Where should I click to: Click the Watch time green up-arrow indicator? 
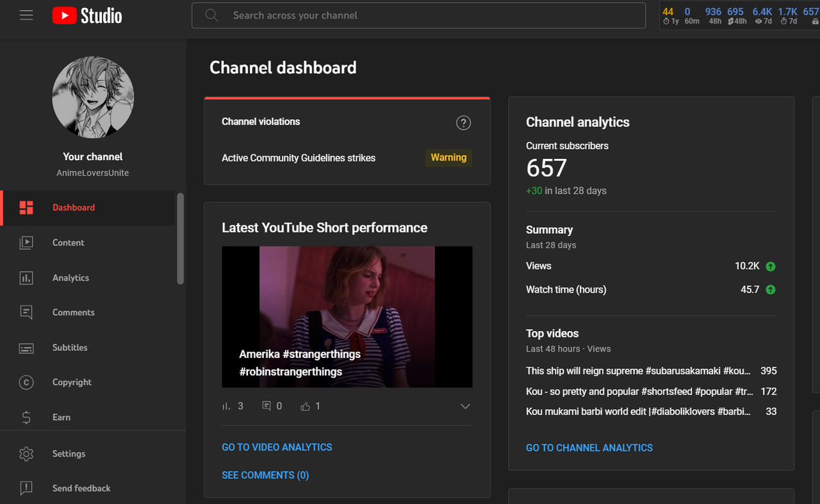(771, 290)
